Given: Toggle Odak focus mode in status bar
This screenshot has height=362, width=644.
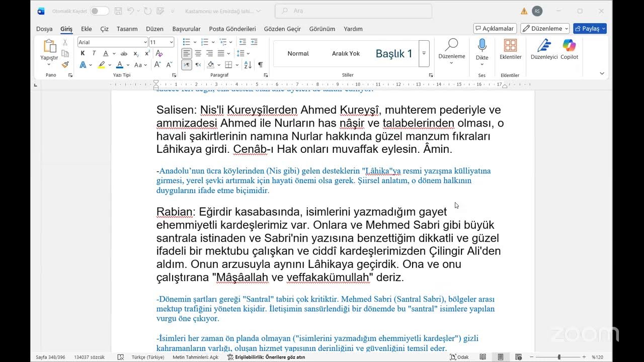Looking at the screenshot, I should 459,357.
